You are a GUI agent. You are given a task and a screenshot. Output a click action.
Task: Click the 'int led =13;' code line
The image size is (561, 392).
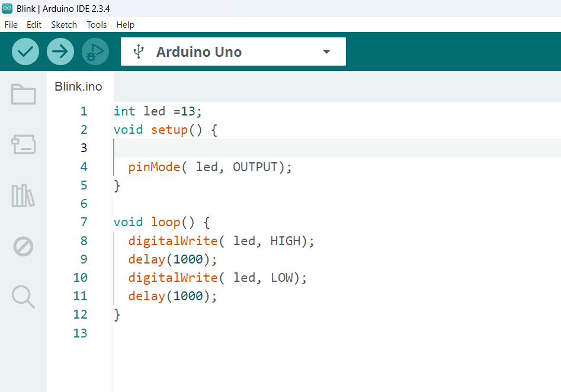coord(158,111)
